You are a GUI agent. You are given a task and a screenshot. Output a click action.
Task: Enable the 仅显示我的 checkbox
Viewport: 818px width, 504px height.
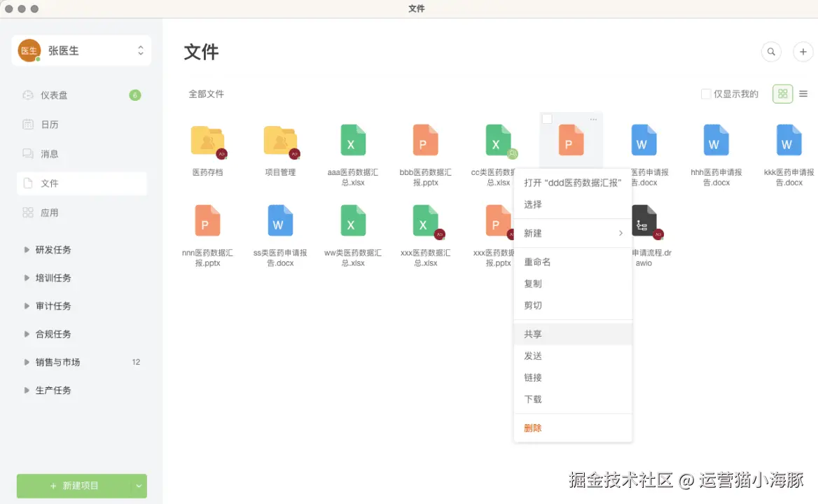click(x=706, y=93)
